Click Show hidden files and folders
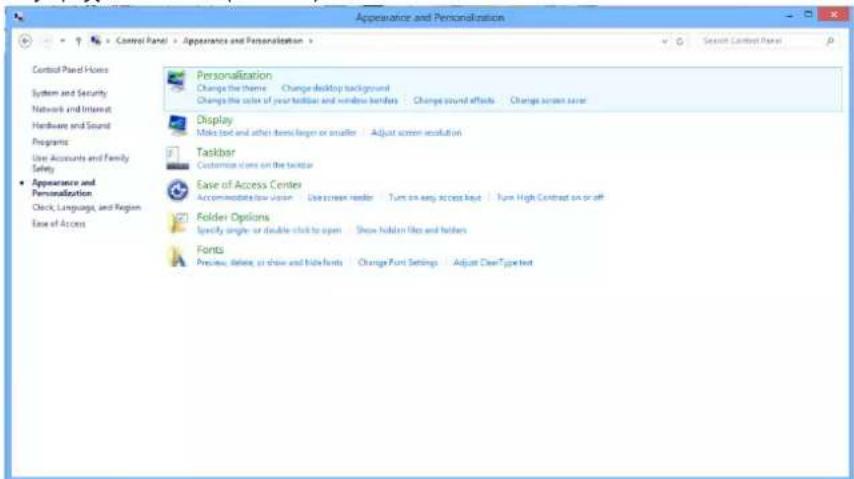The height and width of the screenshot is (479, 854). [411, 231]
